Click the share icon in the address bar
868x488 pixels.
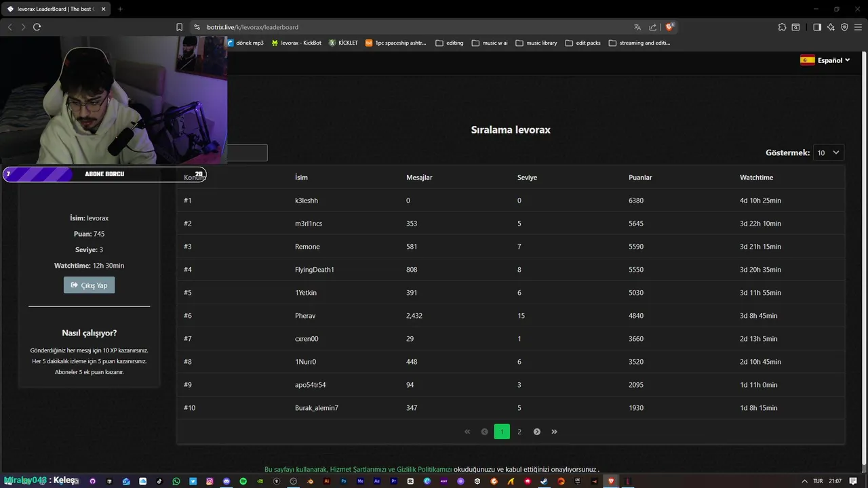coord(653,27)
